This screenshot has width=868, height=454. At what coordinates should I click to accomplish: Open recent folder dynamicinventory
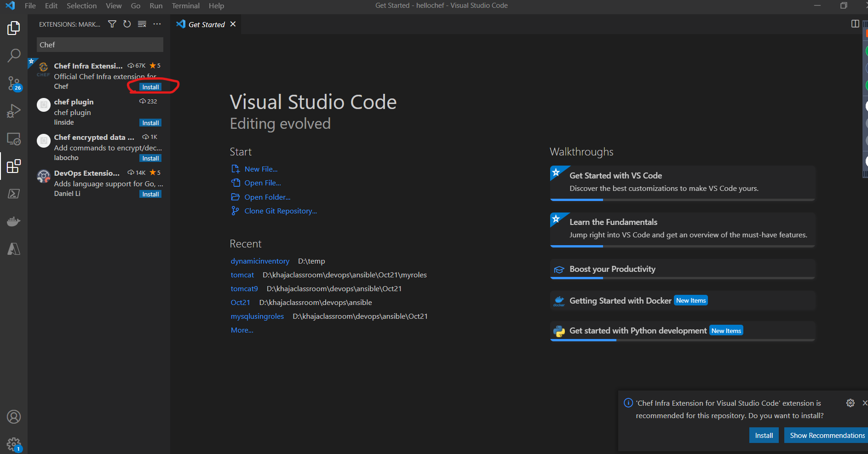[260, 261]
